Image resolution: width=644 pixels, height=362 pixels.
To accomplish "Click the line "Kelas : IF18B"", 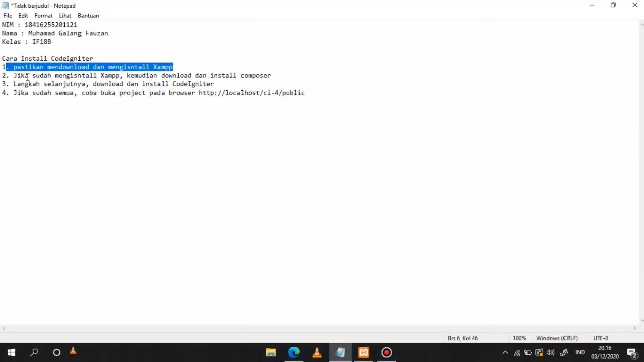I will click(x=26, y=42).
